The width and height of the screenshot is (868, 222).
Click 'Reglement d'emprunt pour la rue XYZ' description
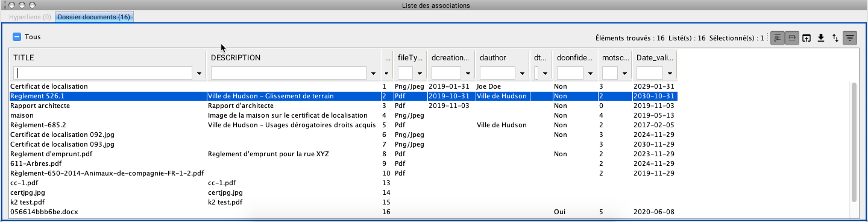click(x=268, y=154)
